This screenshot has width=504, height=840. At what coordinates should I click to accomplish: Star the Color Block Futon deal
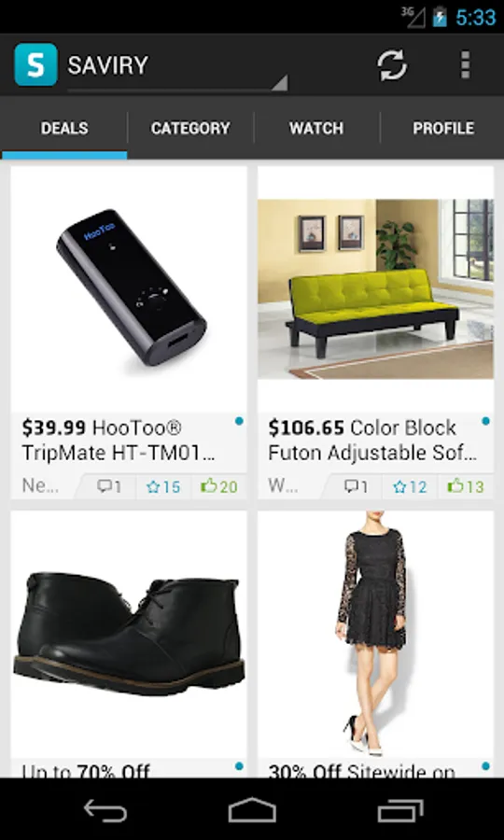410,486
